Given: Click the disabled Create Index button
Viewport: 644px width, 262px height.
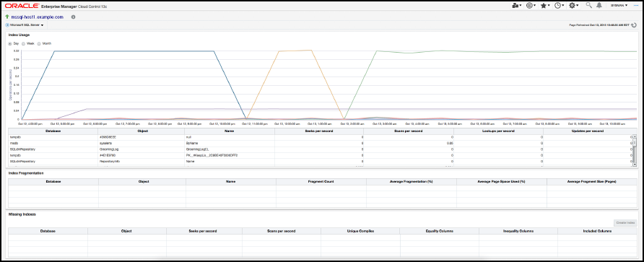Looking at the screenshot, I should pos(625,222).
